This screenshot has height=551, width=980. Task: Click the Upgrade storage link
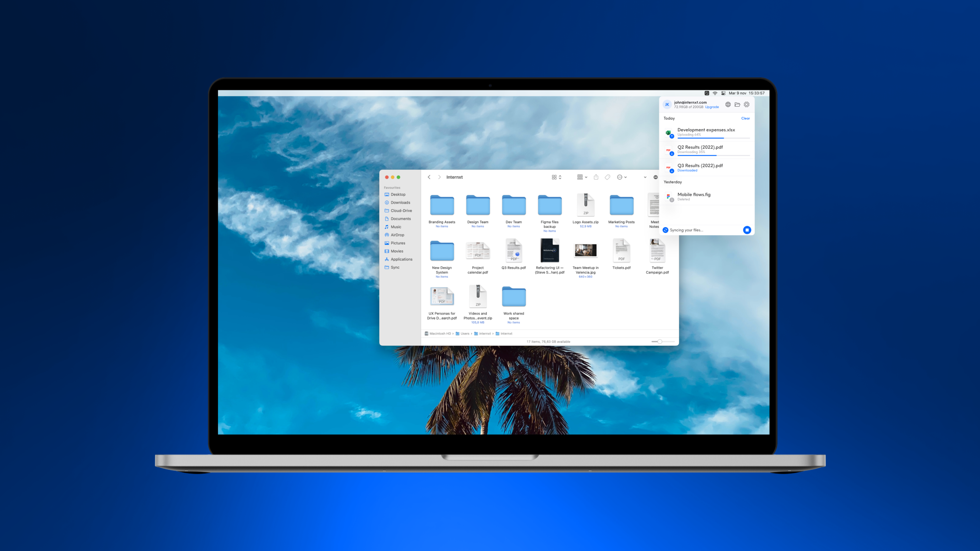(712, 107)
